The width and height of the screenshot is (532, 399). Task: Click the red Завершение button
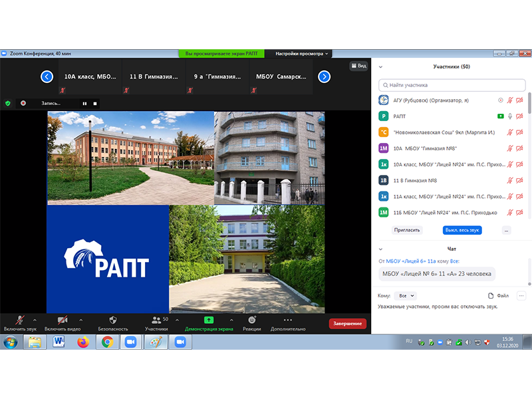tap(347, 323)
